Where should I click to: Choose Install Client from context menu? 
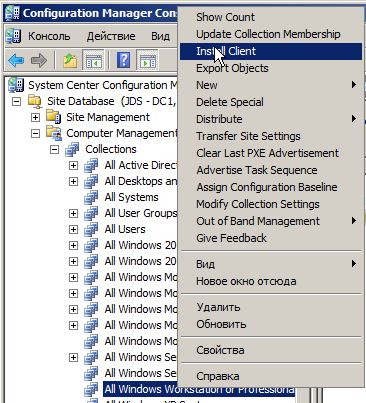pyautogui.click(x=271, y=51)
